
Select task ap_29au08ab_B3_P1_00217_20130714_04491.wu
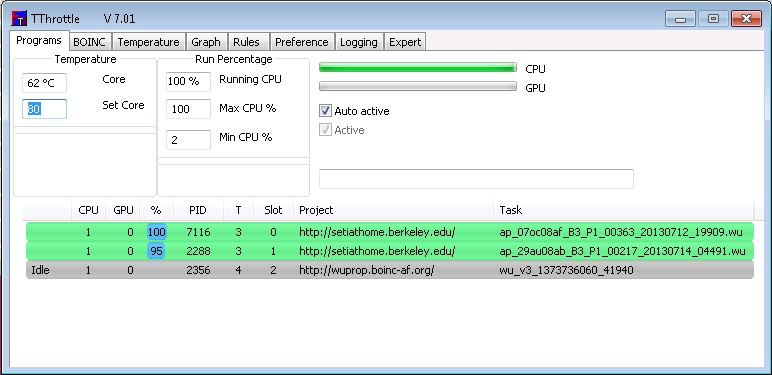pyautogui.click(x=622, y=251)
